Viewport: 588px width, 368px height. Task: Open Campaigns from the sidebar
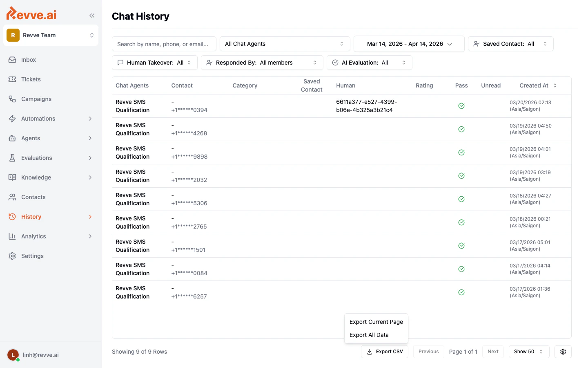51,99
